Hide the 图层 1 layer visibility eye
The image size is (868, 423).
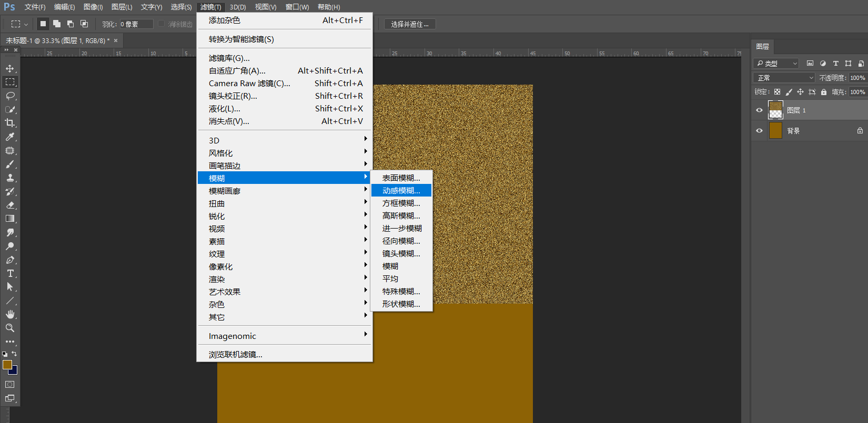point(759,110)
